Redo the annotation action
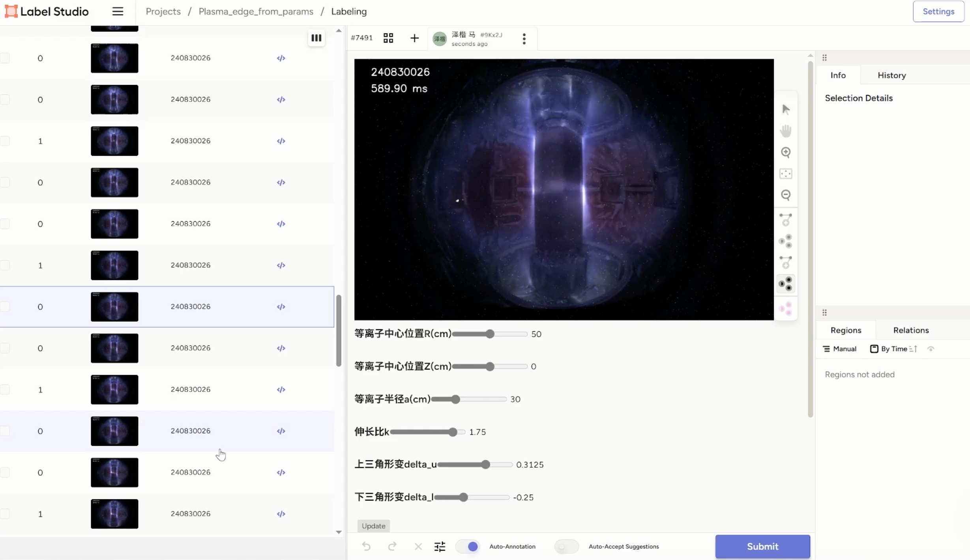The image size is (970, 560). click(392, 546)
